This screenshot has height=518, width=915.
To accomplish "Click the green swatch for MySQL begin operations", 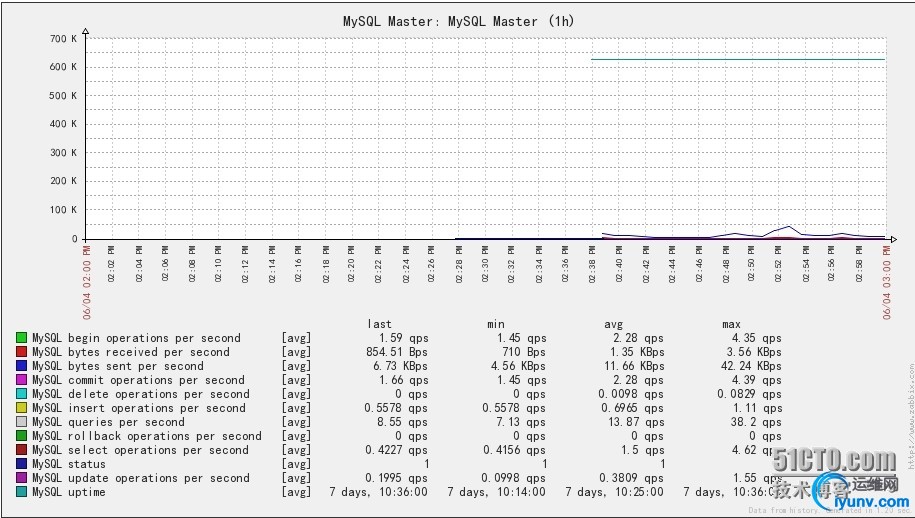I will (22, 338).
